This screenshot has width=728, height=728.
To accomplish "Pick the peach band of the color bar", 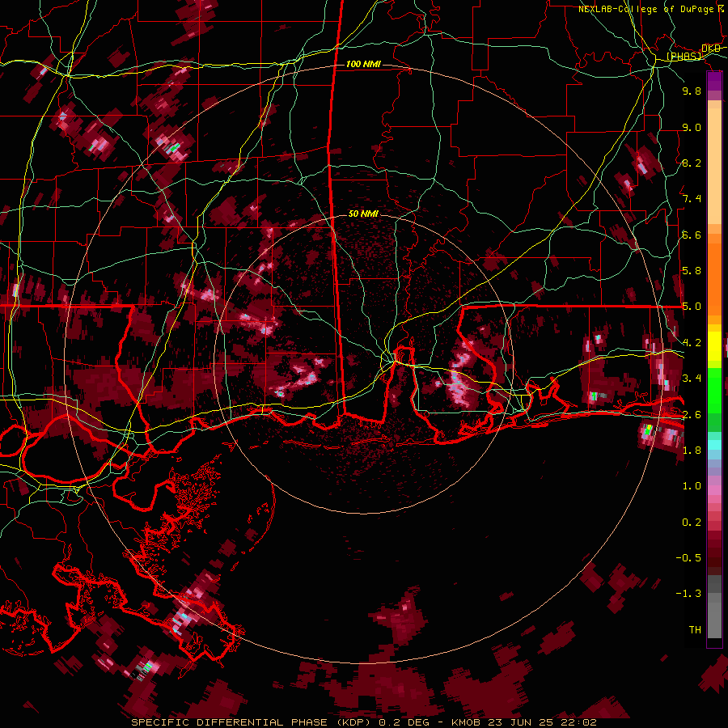I will point(714,167).
